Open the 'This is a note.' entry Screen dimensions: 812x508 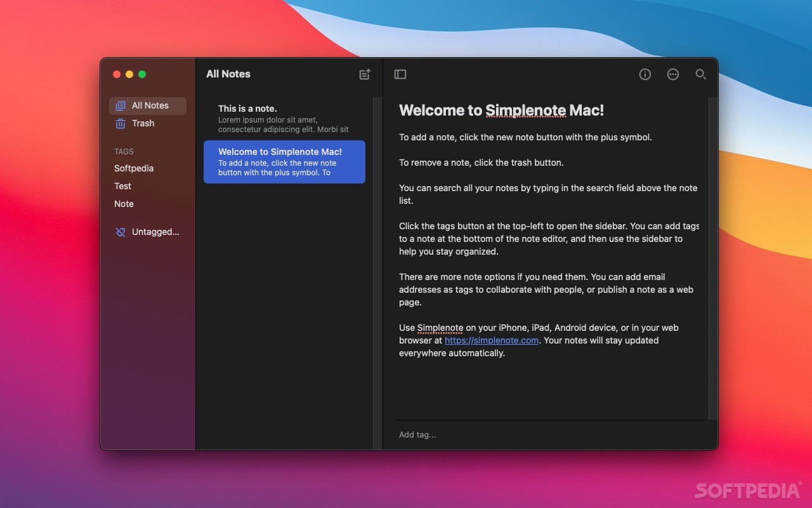pyautogui.click(x=284, y=119)
